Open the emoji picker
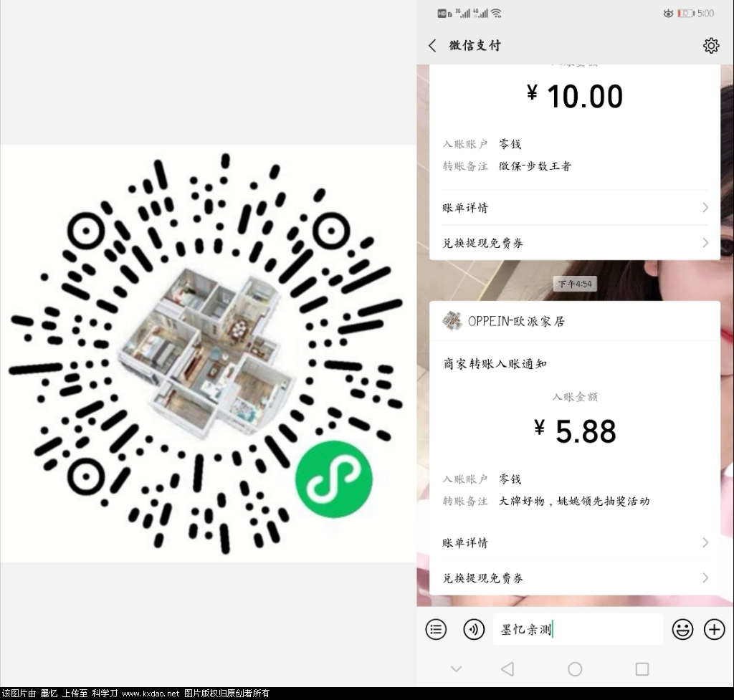The width and height of the screenshot is (734, 700). pos(682,629)
